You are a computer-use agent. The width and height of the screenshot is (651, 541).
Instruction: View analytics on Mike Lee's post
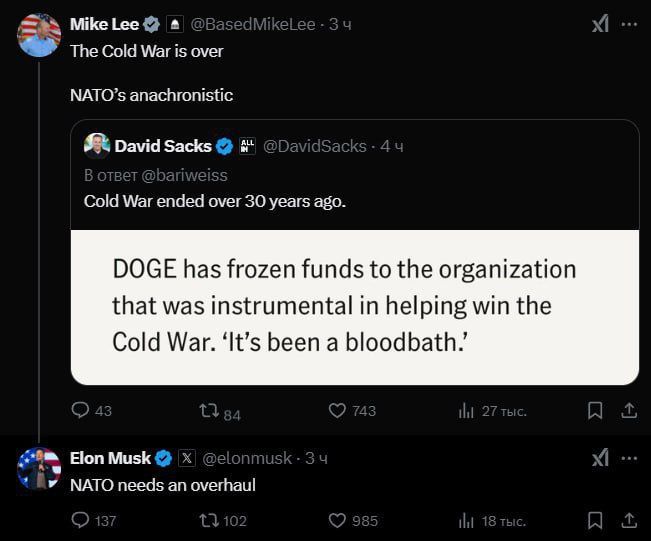465,410
